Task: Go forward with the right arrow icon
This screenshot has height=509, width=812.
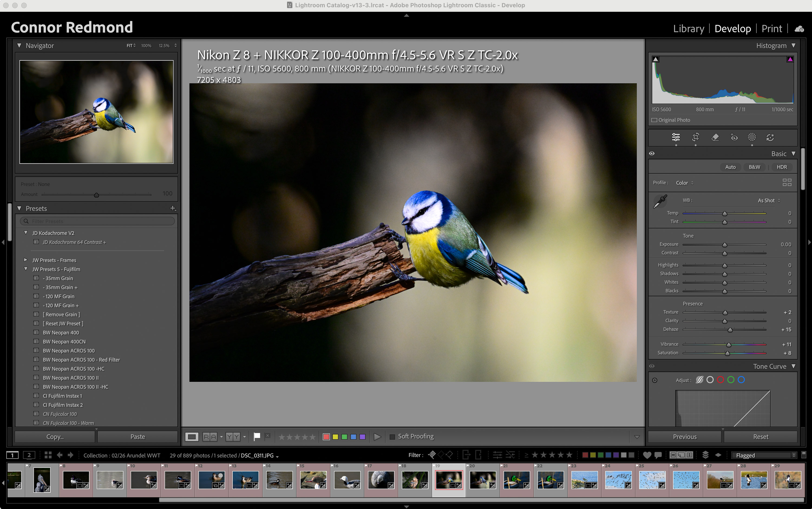Action: coord(70,455)
